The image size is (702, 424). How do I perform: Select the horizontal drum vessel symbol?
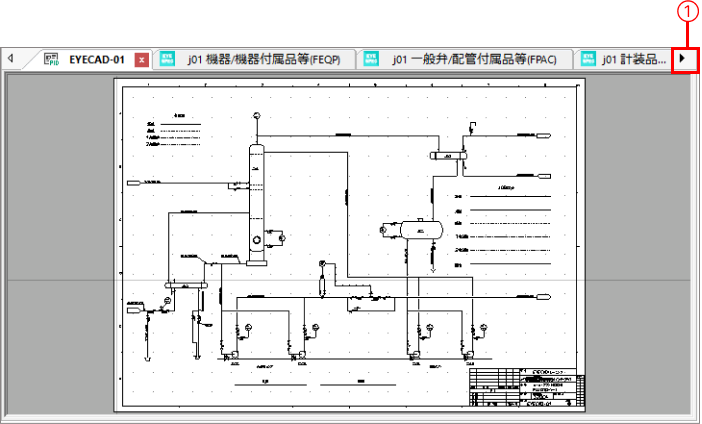(420, 229)
